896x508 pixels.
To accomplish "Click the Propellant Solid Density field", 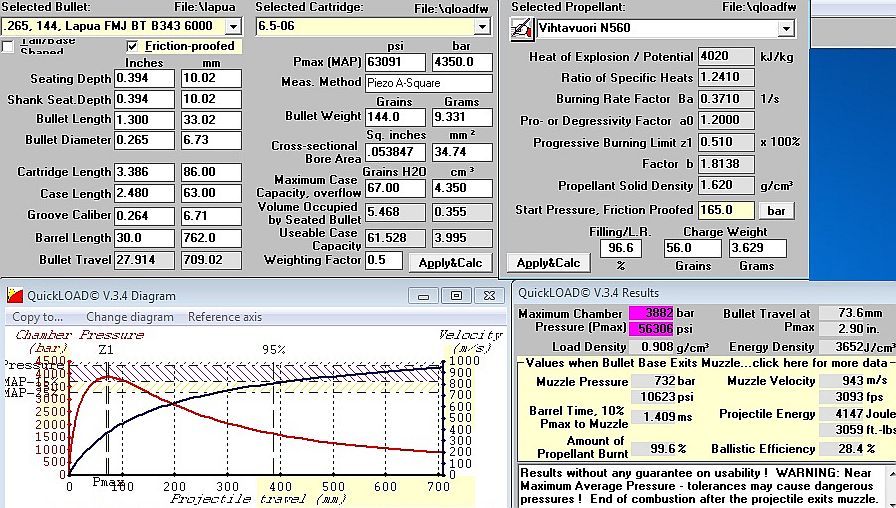I will coord(726,185).
